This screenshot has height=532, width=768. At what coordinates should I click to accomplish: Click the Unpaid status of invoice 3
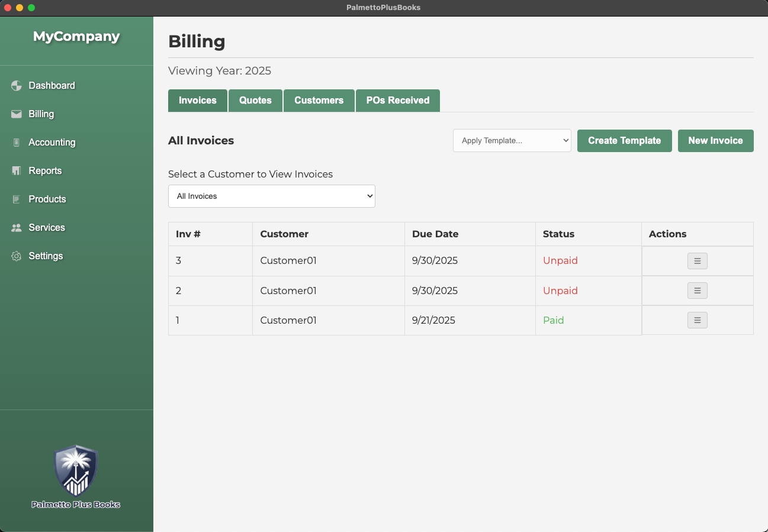click(x=560, y=261)
